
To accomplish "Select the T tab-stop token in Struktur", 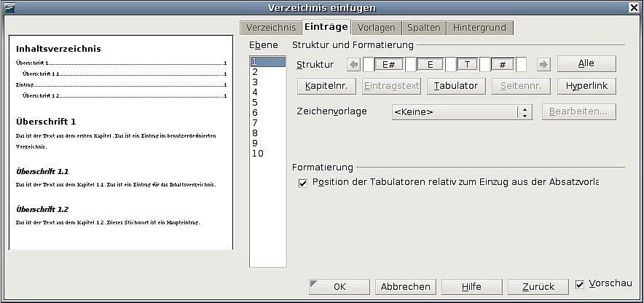I will [466, 65].
